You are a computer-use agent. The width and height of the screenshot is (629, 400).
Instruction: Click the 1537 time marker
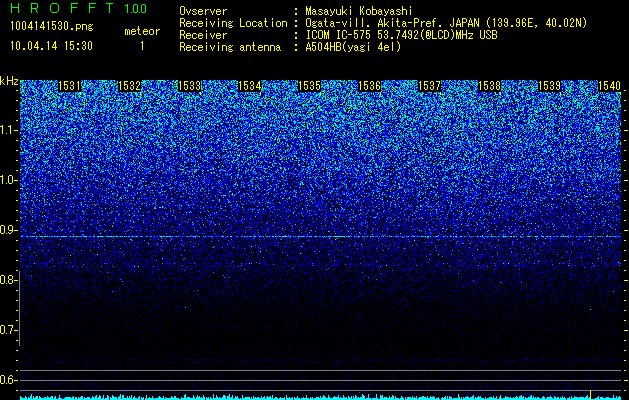pyautogui.click(x=429, y=86)
